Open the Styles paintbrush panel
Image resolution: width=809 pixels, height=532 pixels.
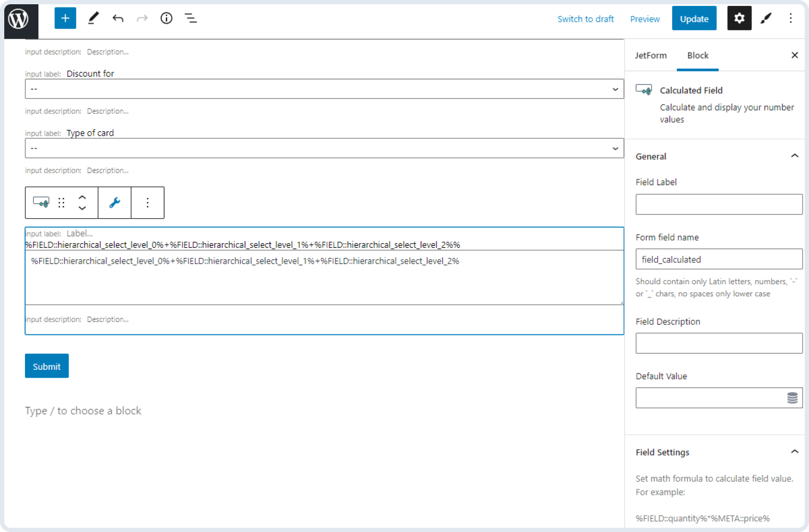(766, 18)
